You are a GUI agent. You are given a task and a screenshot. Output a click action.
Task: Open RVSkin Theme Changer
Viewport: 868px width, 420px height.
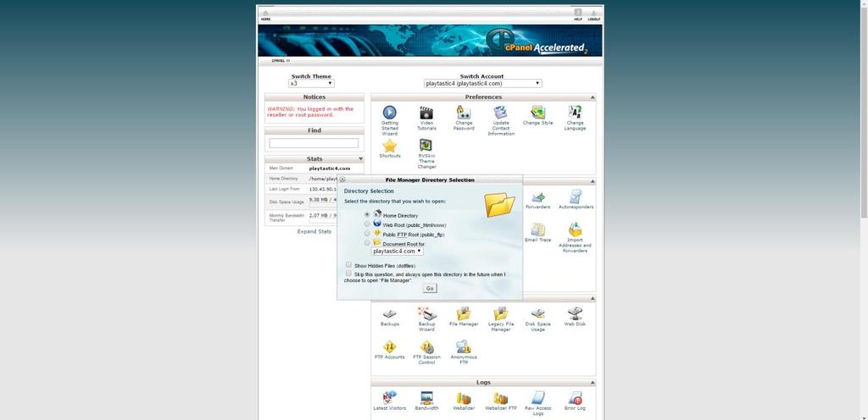(x=426, y=146)
